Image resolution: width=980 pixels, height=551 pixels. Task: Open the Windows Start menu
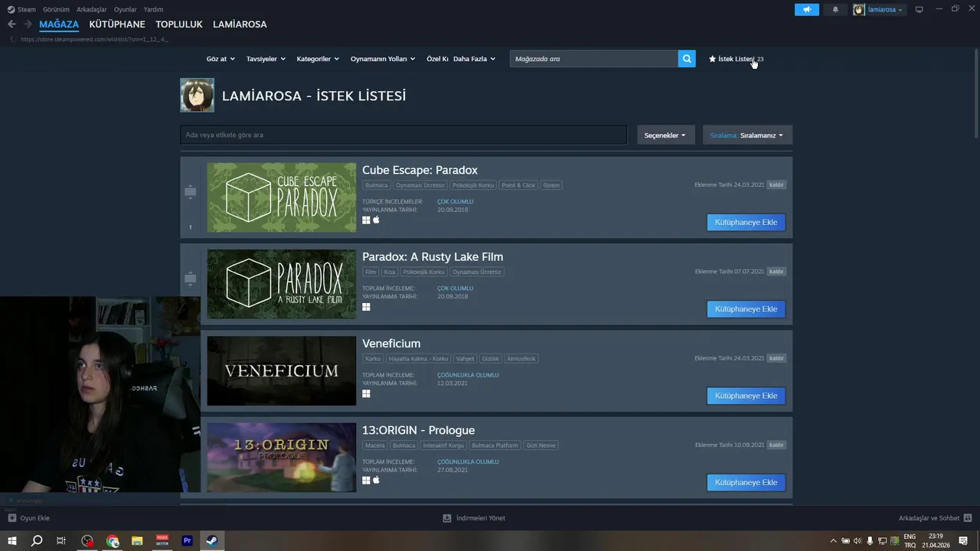click(x=12, y=541)
